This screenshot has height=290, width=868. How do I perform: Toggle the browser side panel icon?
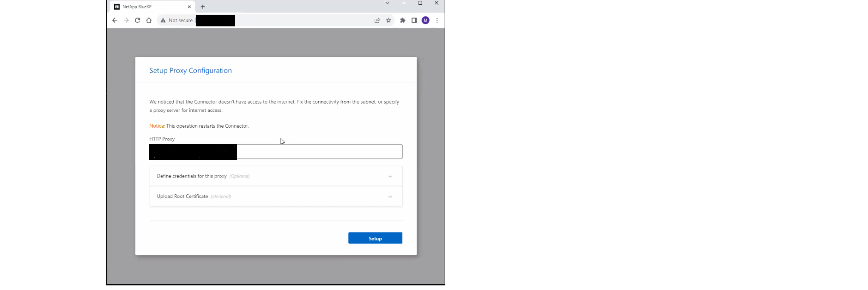(414, 20)
